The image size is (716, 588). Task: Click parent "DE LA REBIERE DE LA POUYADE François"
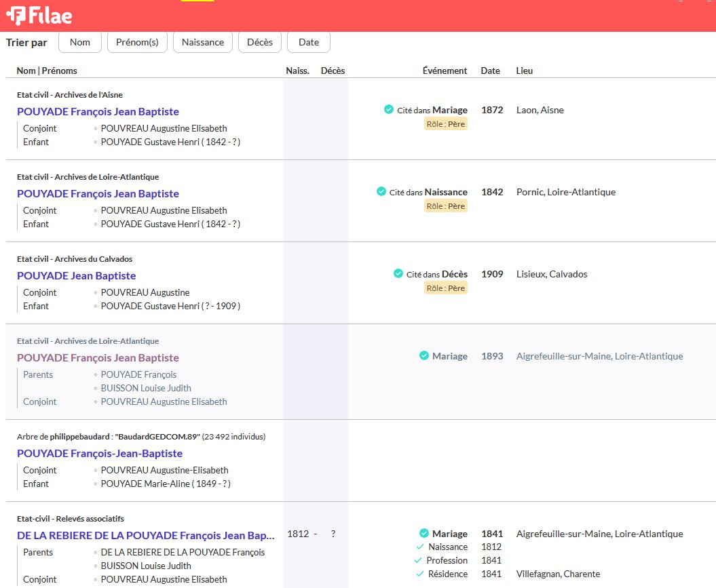pyautogui.click(x=183, y=552)
